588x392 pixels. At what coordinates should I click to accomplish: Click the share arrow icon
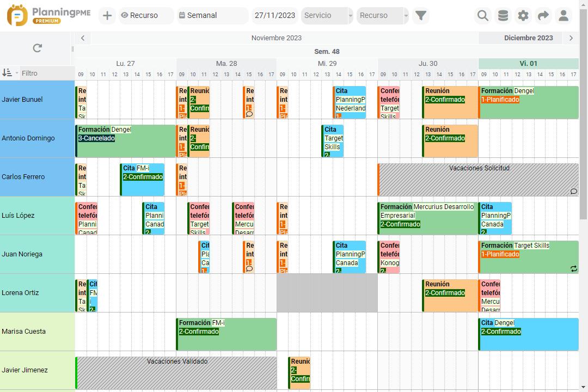[x=543, y=15]
